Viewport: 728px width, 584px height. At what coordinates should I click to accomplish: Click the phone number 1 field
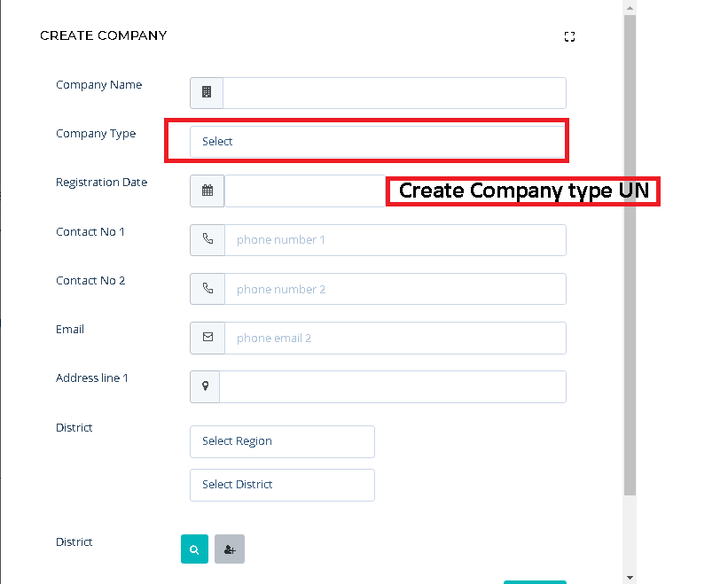click(395, 240)
